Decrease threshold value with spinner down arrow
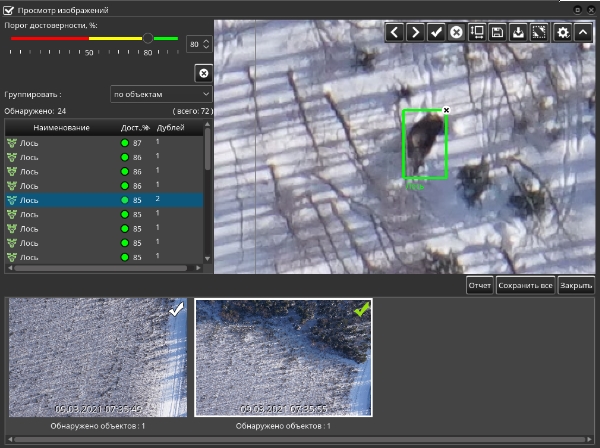 206,47
